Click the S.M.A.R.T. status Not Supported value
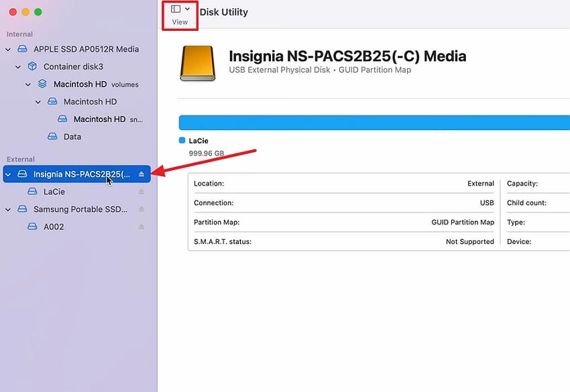This screenshot has width=570, height=392. click(469, 242)
